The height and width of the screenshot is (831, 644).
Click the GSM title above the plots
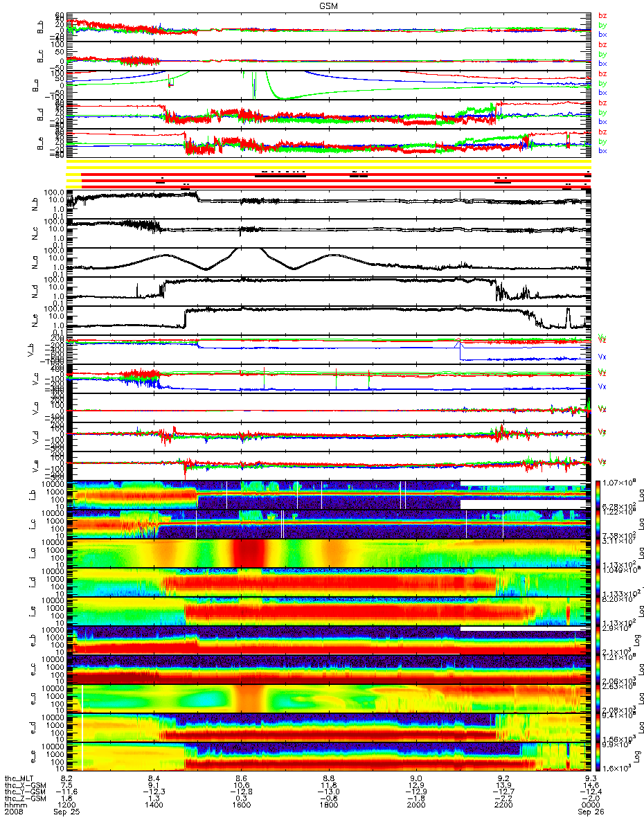pos(329,5)
